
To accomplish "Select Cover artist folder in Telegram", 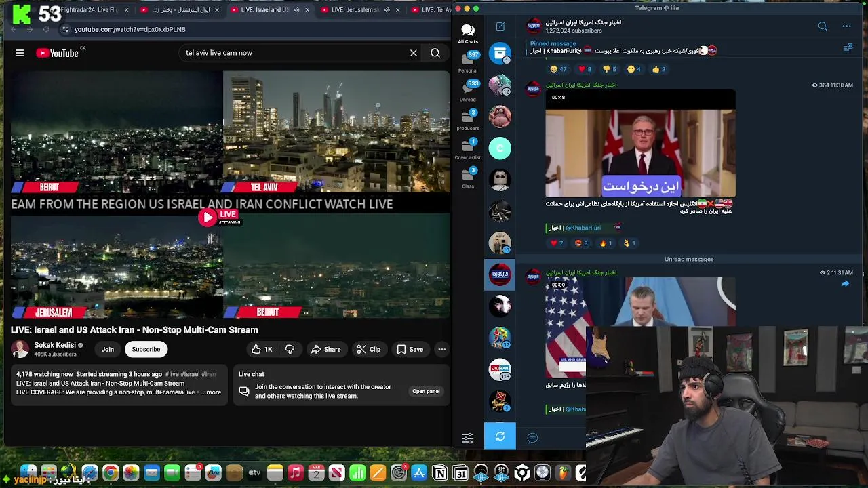I will coord(468,149).
